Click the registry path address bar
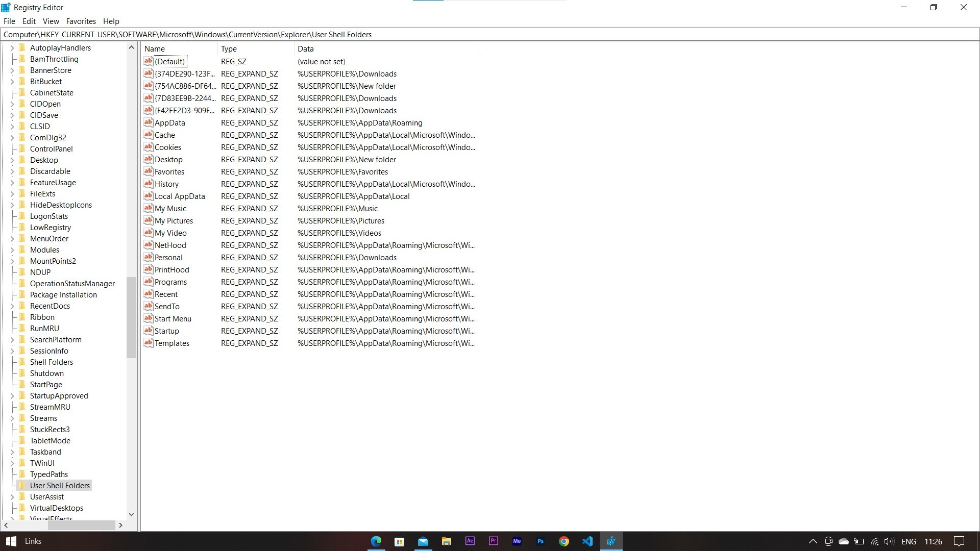Viewport: 980px width, 551px height. [x=490, y=35]
